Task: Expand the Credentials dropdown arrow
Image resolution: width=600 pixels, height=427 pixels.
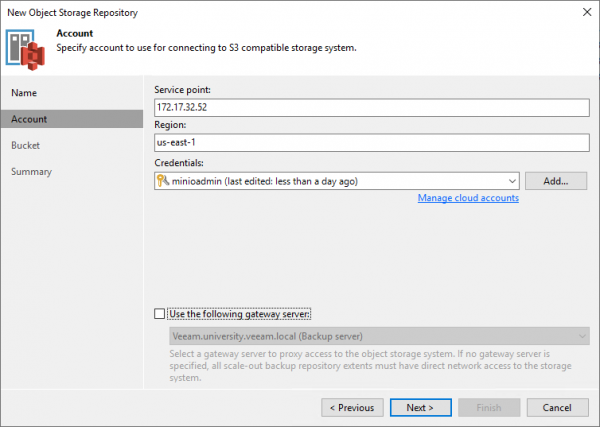Action: pyautogui.click(x=512, y=181)
